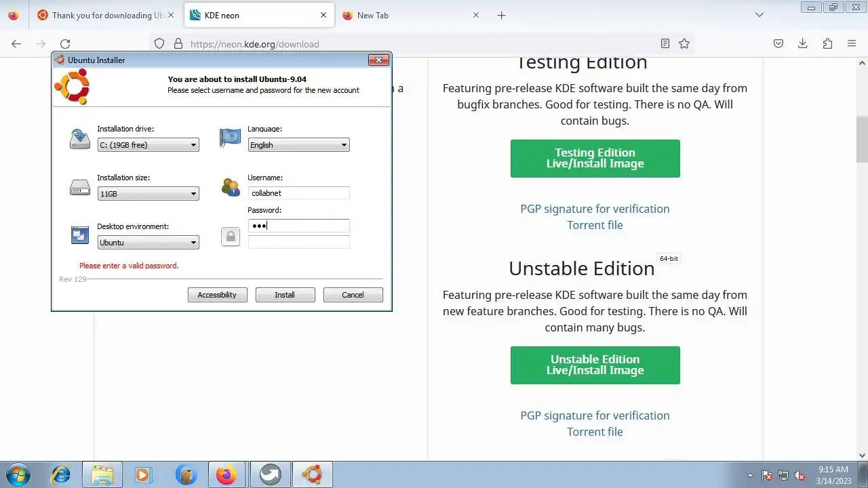The image size is (868, 488).
Task: Open the Pocket save icon
Action: [778, 43]
